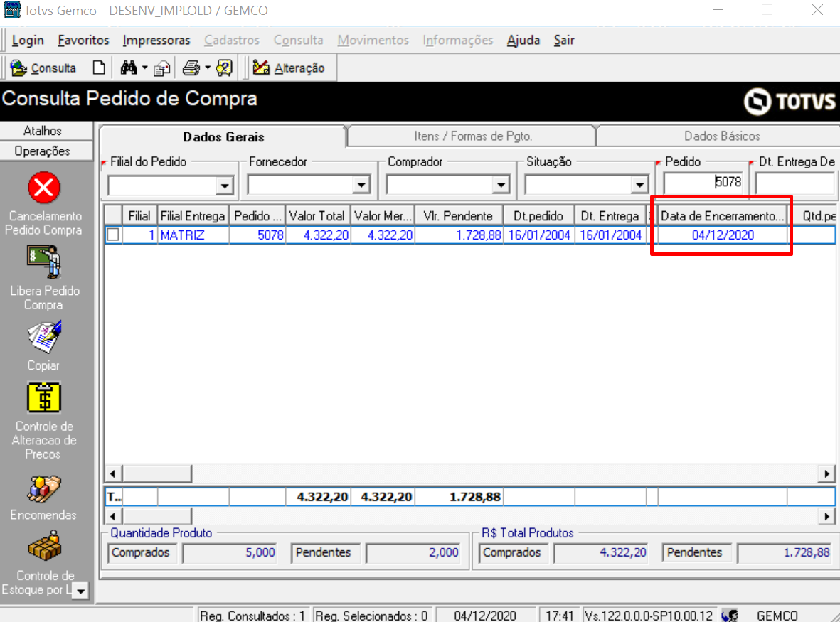This screenshot has height=622, width=840.
Task: Click the Valor Total column header
Action: pyautogui.click(x=317, y=216)
